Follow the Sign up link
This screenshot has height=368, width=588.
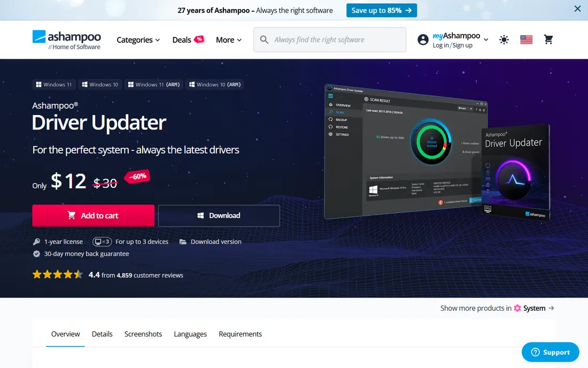(x=462, y=45)
